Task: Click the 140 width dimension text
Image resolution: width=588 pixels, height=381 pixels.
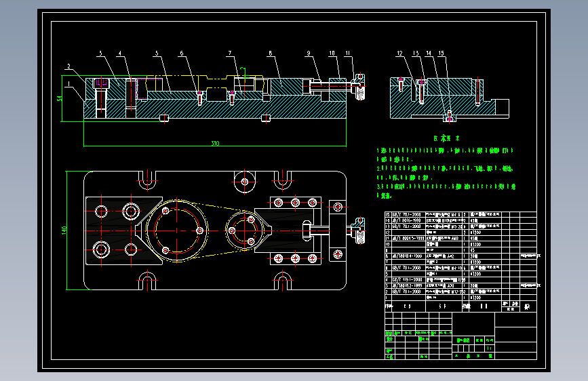Action: [64, 230]
